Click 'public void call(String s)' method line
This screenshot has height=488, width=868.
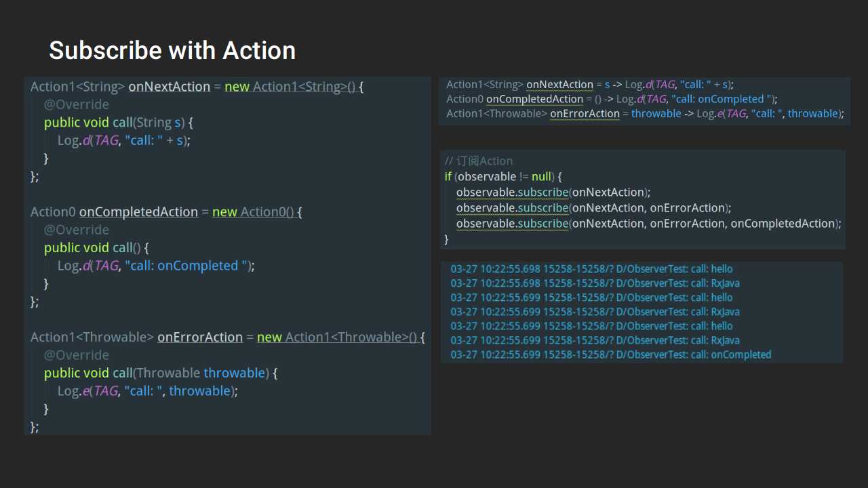pyautogui.click(x=119, y=123)
